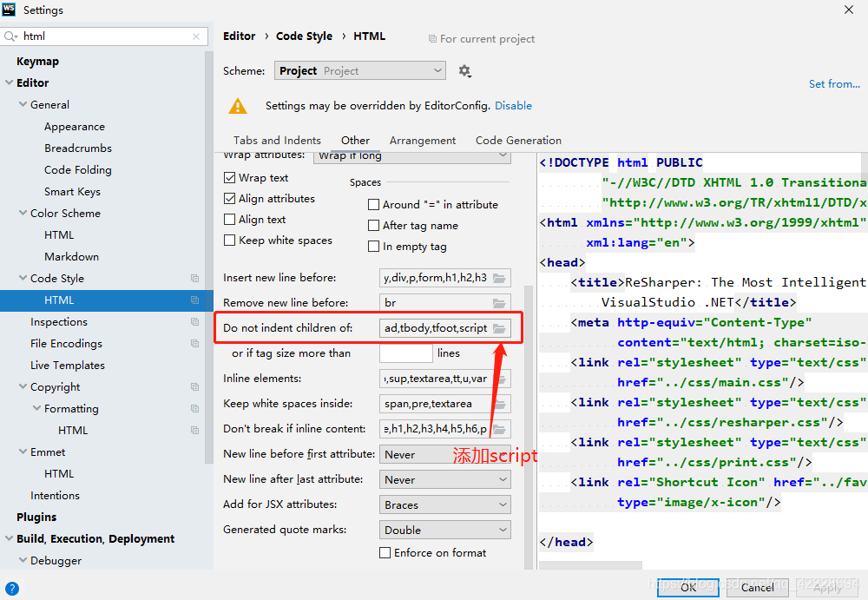868x600 pixels.
Task: Select Keymap in settings tree
Action: pos(37,62)
